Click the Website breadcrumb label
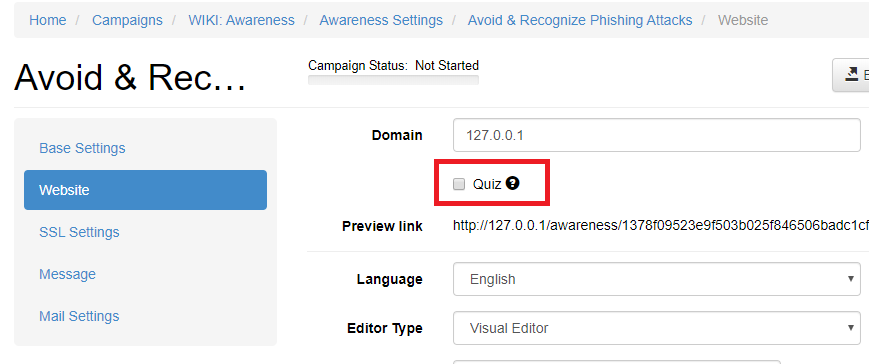 [743, 20]
